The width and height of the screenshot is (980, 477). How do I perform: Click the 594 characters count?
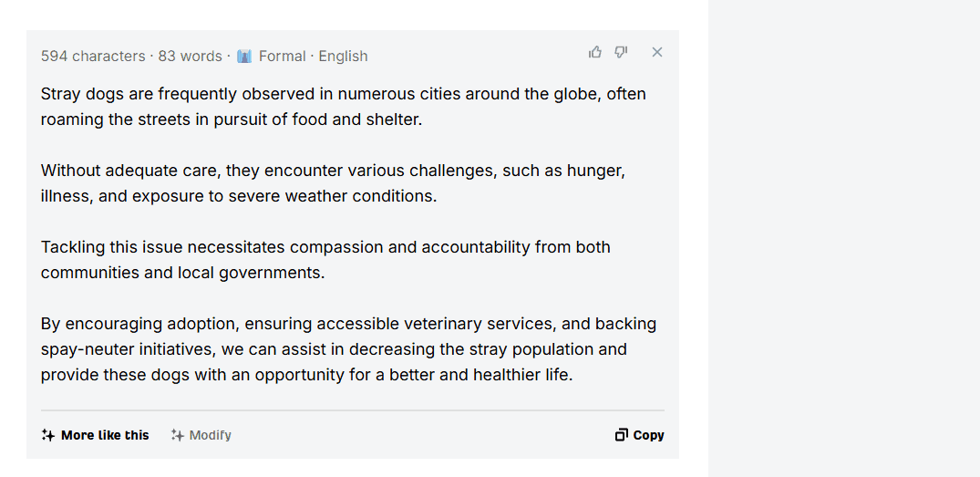tap(93, 57)
